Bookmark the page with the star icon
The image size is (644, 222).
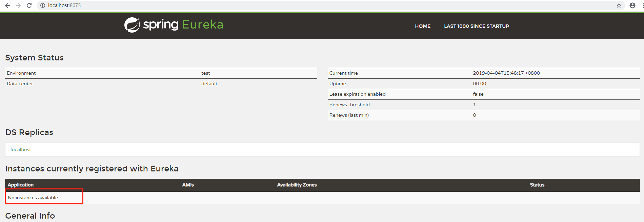619,5
